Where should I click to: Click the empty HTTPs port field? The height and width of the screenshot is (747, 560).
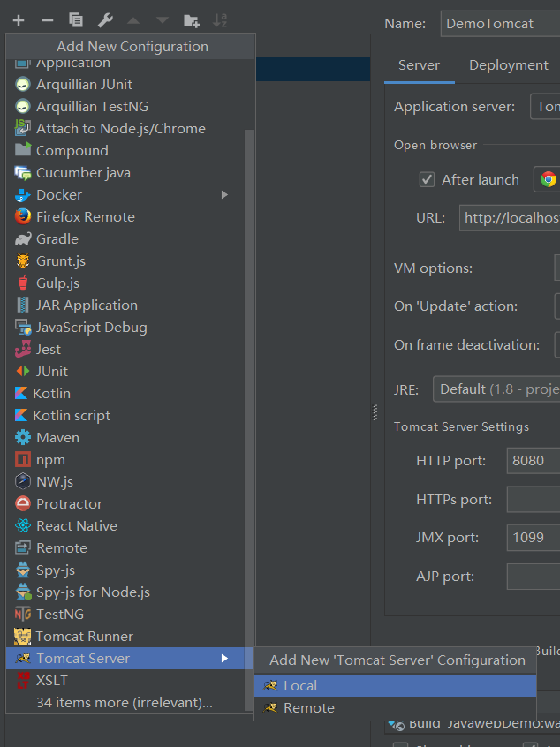point(534,499)
